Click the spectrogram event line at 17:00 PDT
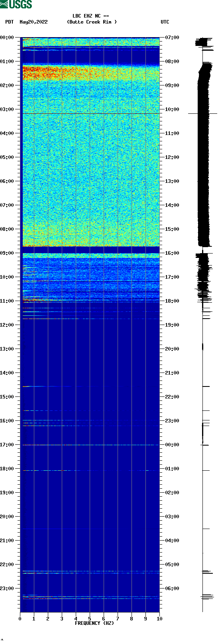 click(x=91, y=445)
